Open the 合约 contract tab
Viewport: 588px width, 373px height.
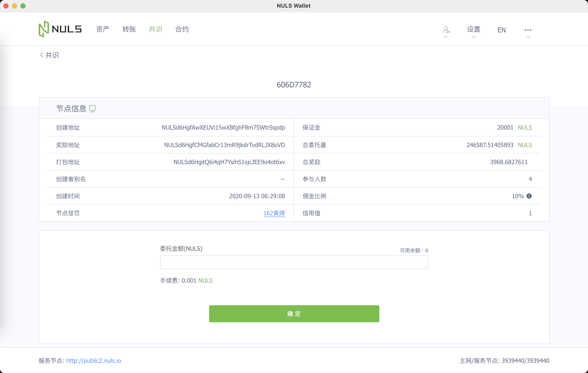click(182, 29)
